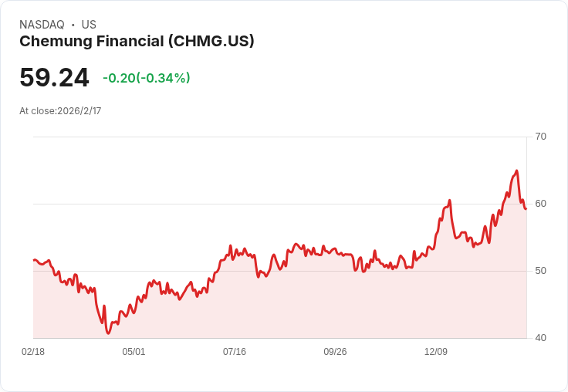
Task: Click the rightmost end of the price line
Action: (526, 208)
